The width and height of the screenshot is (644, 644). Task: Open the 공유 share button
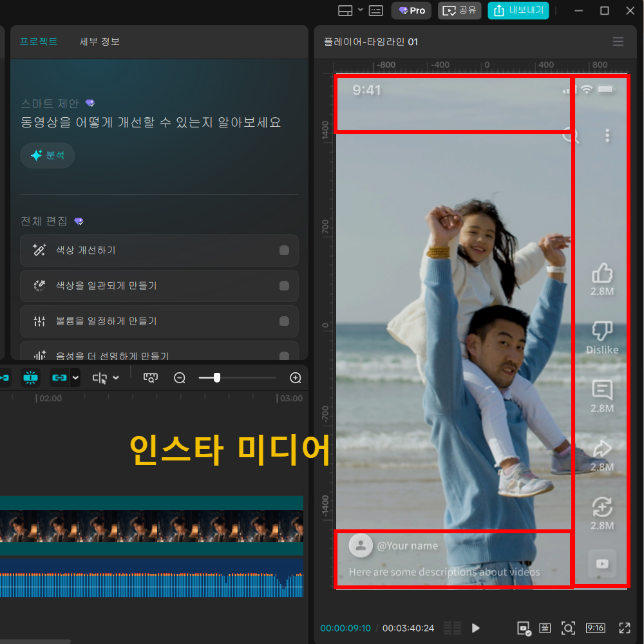click(459, 11)
